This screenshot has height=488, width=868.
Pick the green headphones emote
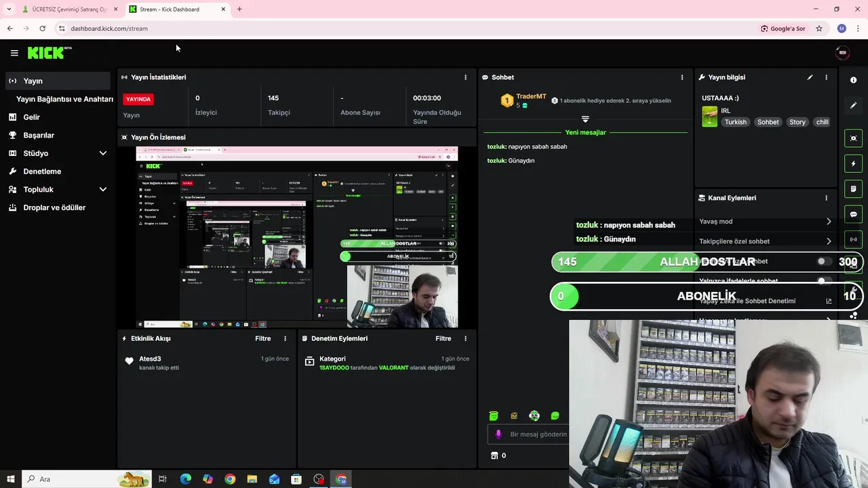[x=534, y=415]
